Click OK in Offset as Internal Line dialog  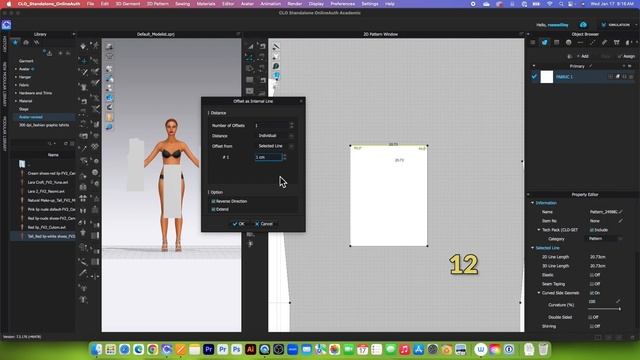pyautogui.click(x=238, y=224)
